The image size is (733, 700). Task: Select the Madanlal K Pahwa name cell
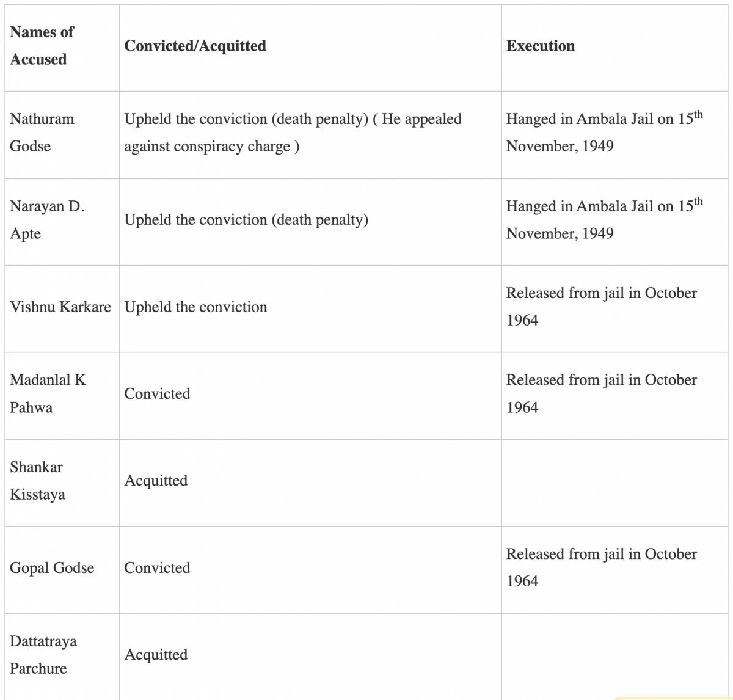[x=48, y=394]
